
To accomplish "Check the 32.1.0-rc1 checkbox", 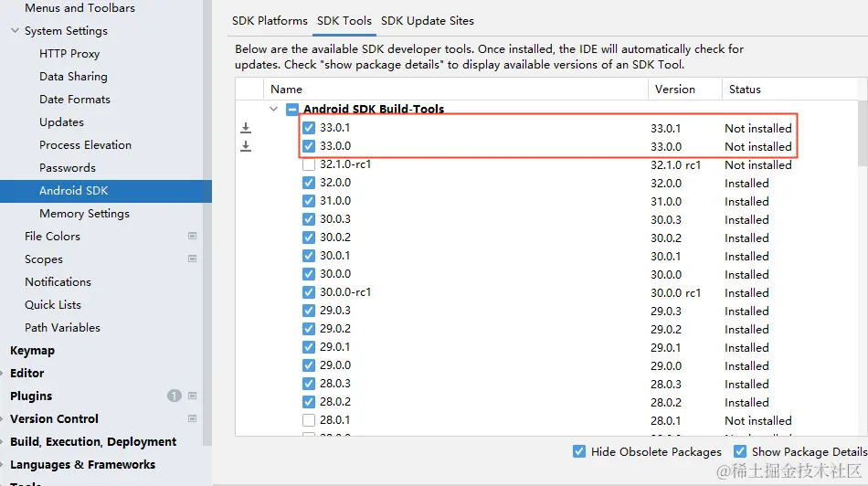I will click(x=309, y=164).
